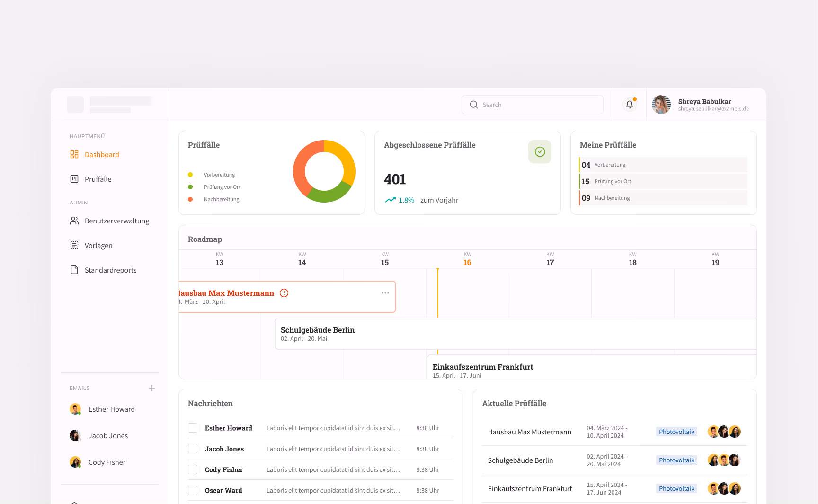Select week KW 14 in the Roadmap

tap(302, 259)
